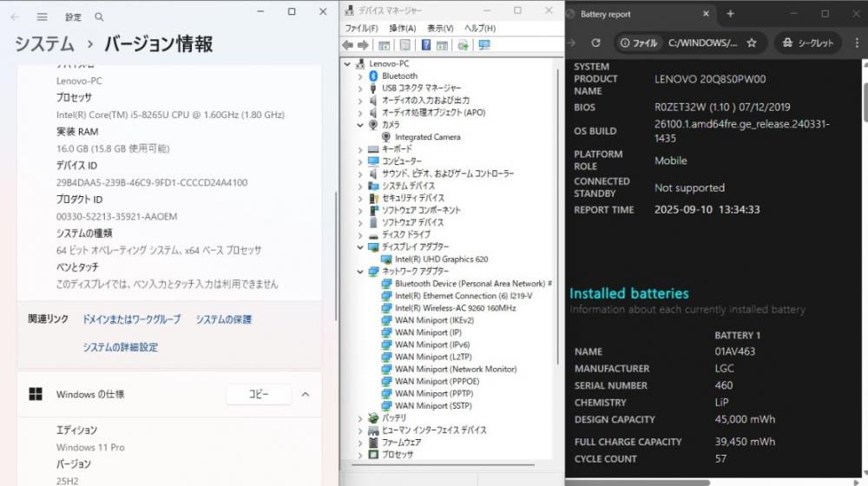This screenshot has width=868, height=486.
Task: Select Integrated Camera device
Action: coord(427,137)
